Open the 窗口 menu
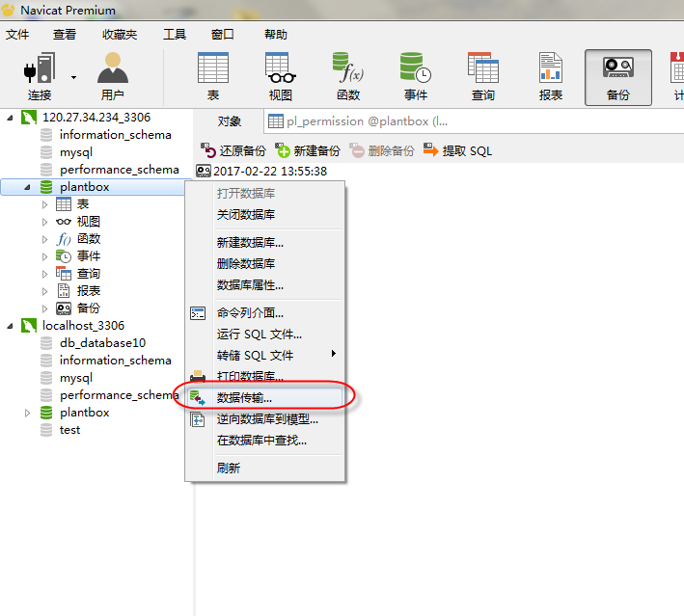This screenshot has height=616, width=684. 223,35
